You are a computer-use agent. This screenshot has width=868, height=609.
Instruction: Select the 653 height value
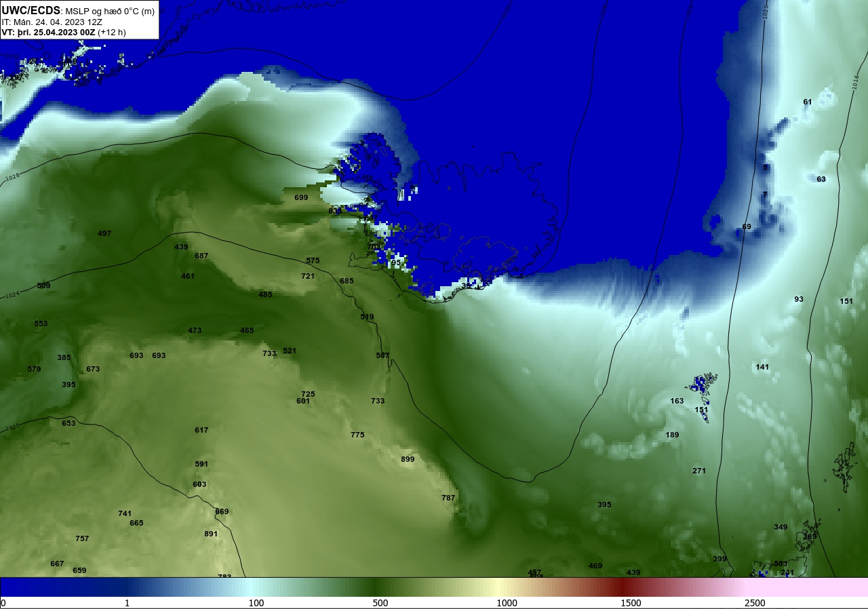coord(68,423)
